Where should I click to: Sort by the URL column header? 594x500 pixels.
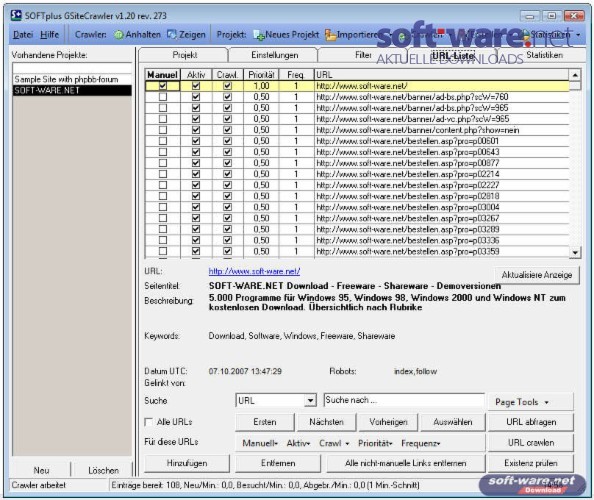(442, 75)
